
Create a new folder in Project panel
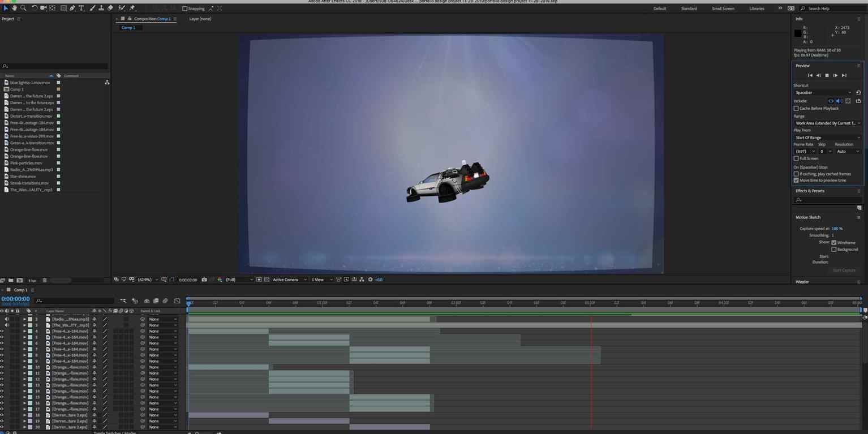click(x=11, y=281)
